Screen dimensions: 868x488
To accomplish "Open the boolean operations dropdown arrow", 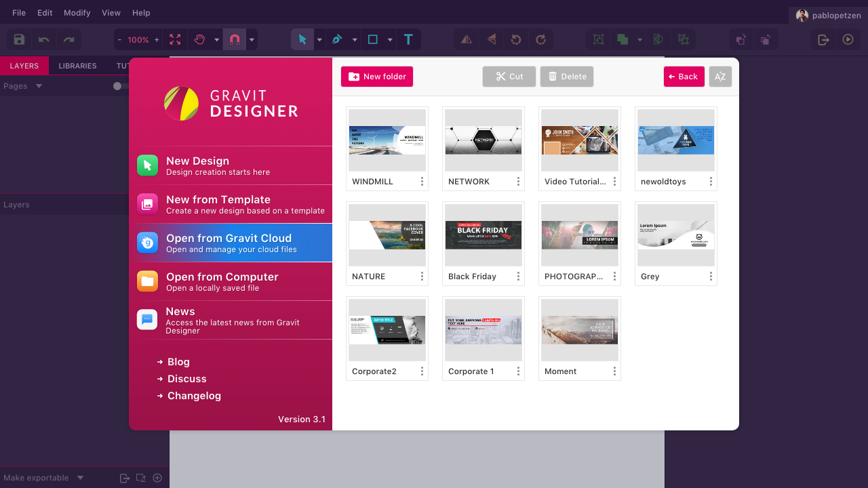I will coord(639,40).
